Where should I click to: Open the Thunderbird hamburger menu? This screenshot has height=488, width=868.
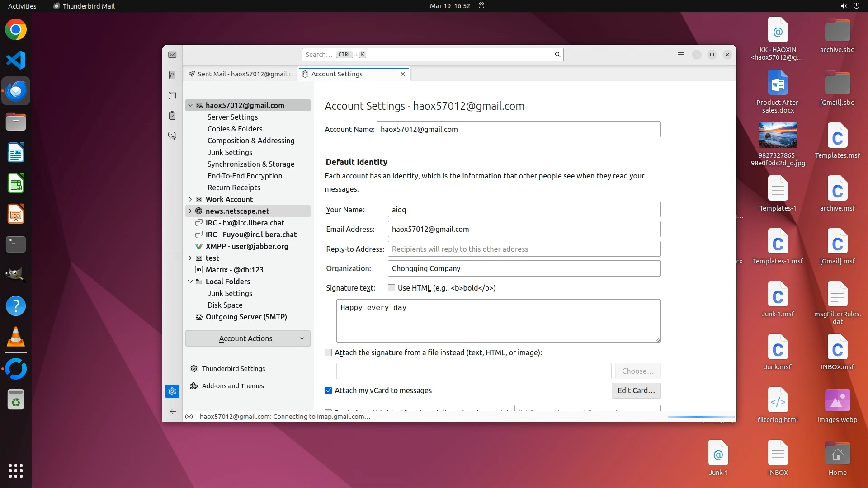(x=681, y=55)
